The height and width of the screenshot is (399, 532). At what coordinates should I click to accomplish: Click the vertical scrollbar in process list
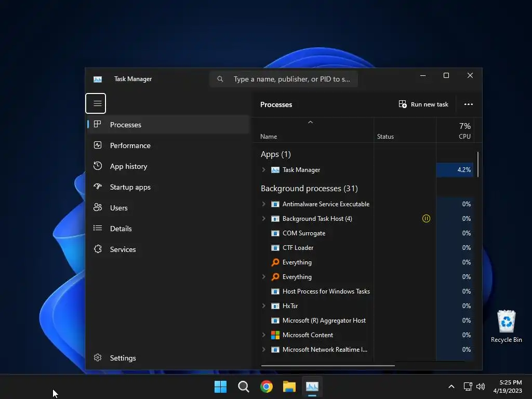(x=478, y=164)
